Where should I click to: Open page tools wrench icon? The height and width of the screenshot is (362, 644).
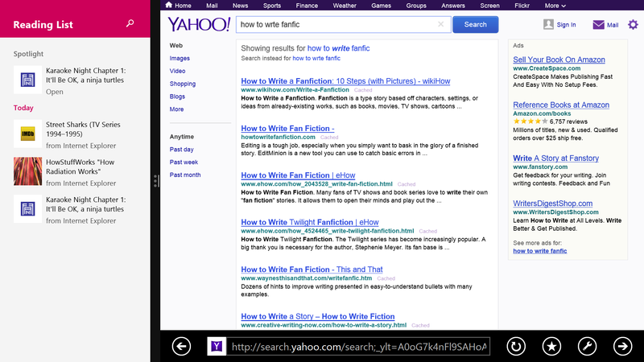(x=588, y=347)
